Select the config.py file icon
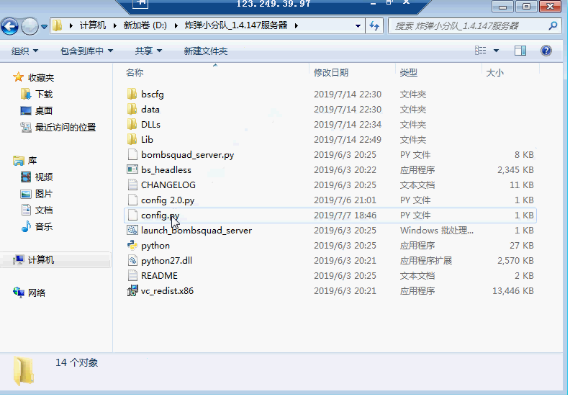The width and height of the screenshot is (568, 395). [x=133, y=215]
